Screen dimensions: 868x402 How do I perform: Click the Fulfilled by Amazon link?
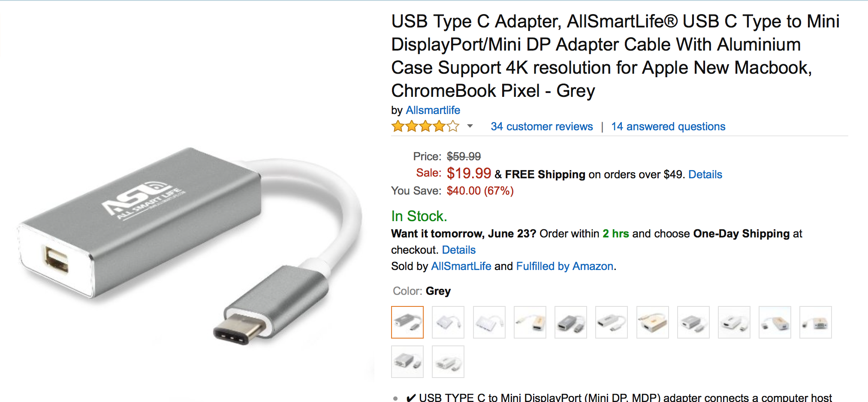coord(564,266)
